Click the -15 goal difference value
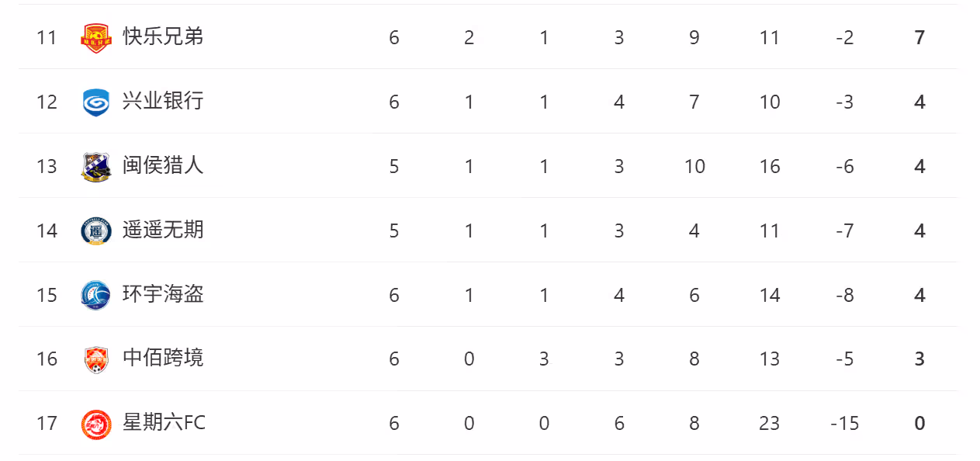Viewport: 980px width, 461px height. tap(844, 423)
